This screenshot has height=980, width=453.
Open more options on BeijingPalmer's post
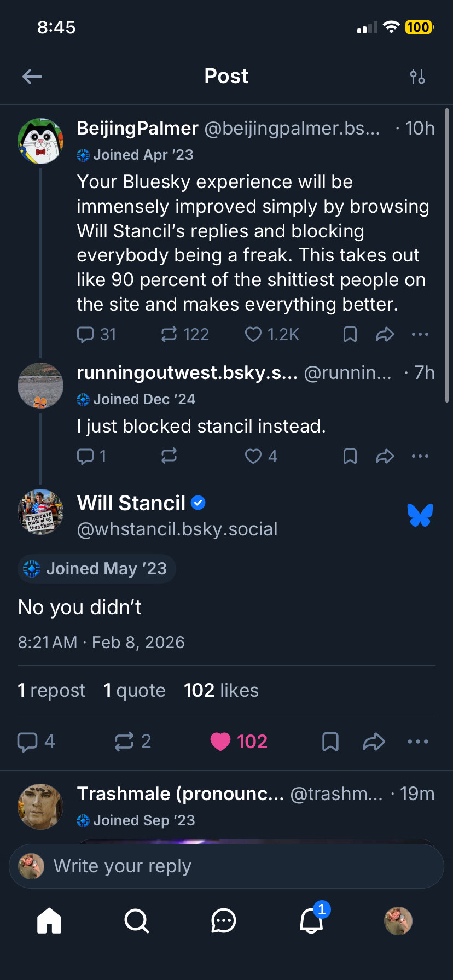[420, 334]
